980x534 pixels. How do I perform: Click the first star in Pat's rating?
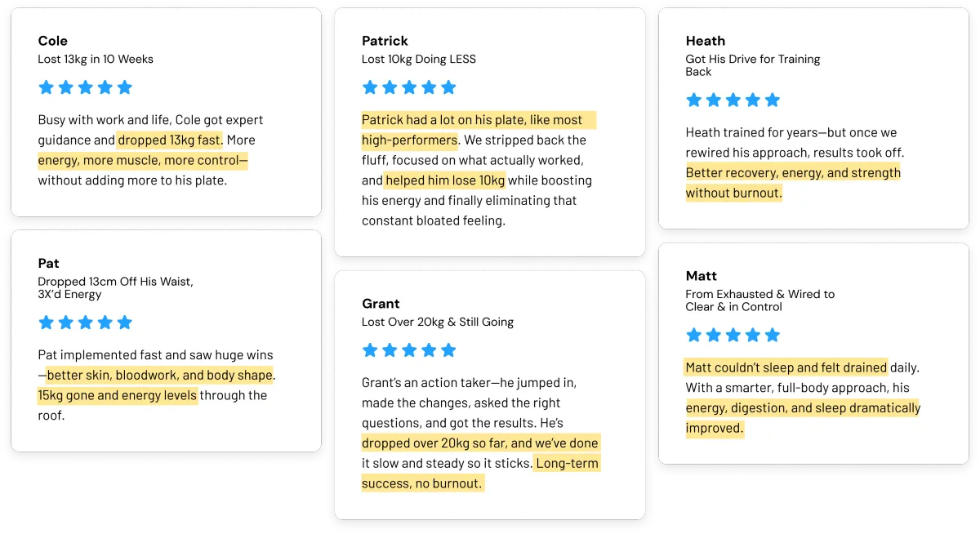(x=46, y=323)
